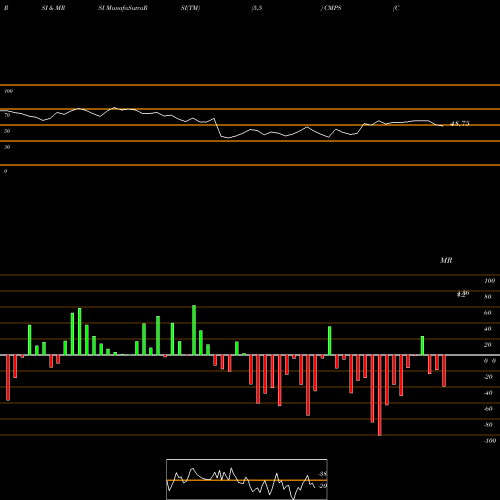Click the 'SI(TM)' header label

190,8
